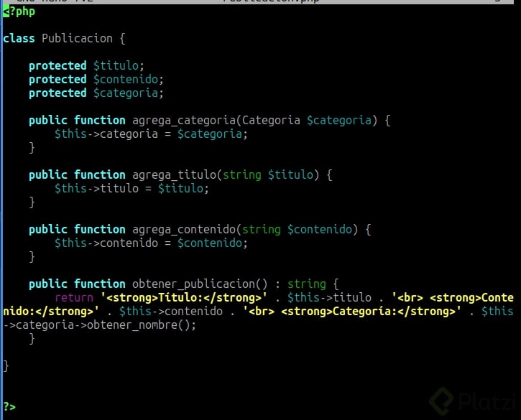The height and width of the screenshot is (420, 521).
Task: Place cursor on the '<?php' opening tag
Action: point(19,11)
